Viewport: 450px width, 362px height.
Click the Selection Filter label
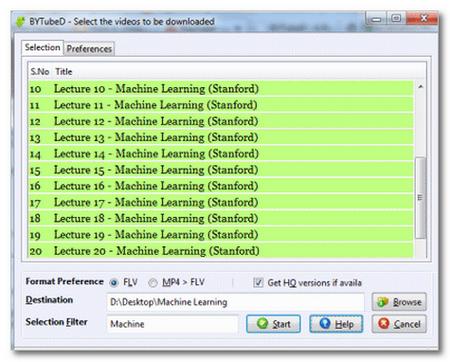click(x=57, y=322)
